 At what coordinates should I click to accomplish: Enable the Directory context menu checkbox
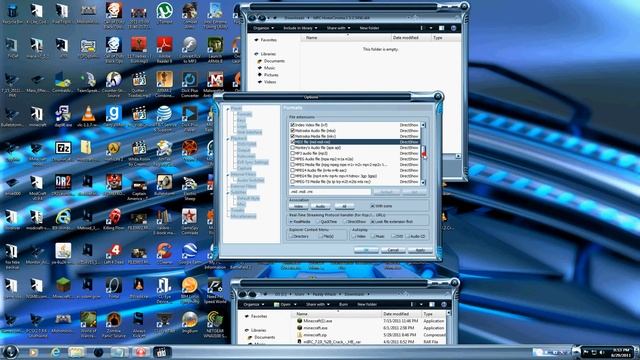pyautogui.click(x=292, y=236)
